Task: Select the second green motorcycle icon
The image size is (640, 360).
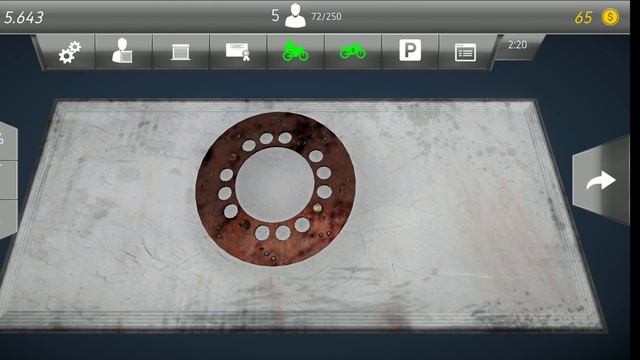Action: click(353, 52)
